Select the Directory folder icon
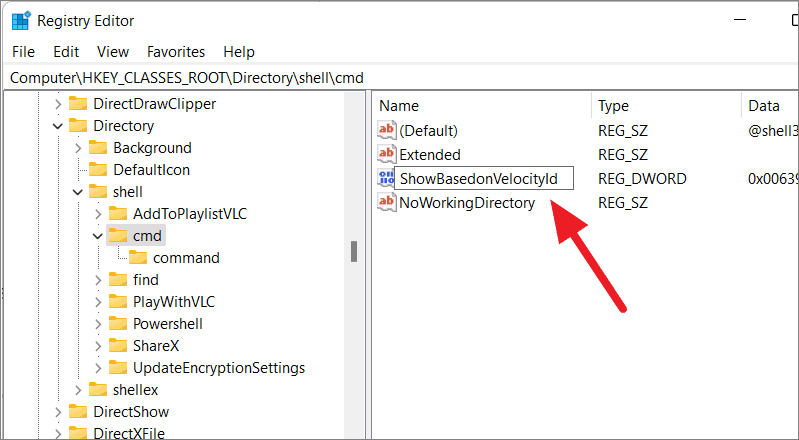The height and width of the screenshot is (440, 799). coord(78,125)
